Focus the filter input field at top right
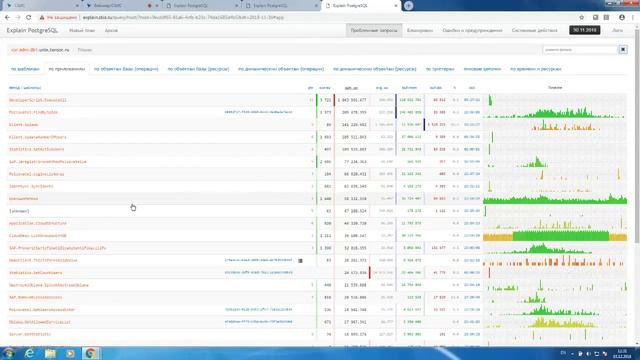This screenshot has height=360, width=640. 580,49
